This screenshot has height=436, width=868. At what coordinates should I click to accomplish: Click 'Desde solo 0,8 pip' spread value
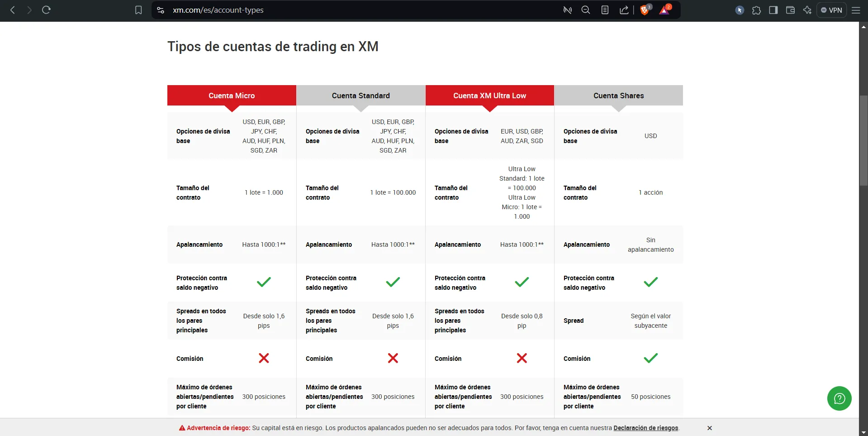point(522,321)
